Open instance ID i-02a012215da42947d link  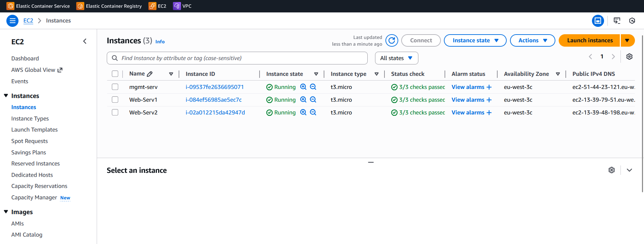[215, 112]
